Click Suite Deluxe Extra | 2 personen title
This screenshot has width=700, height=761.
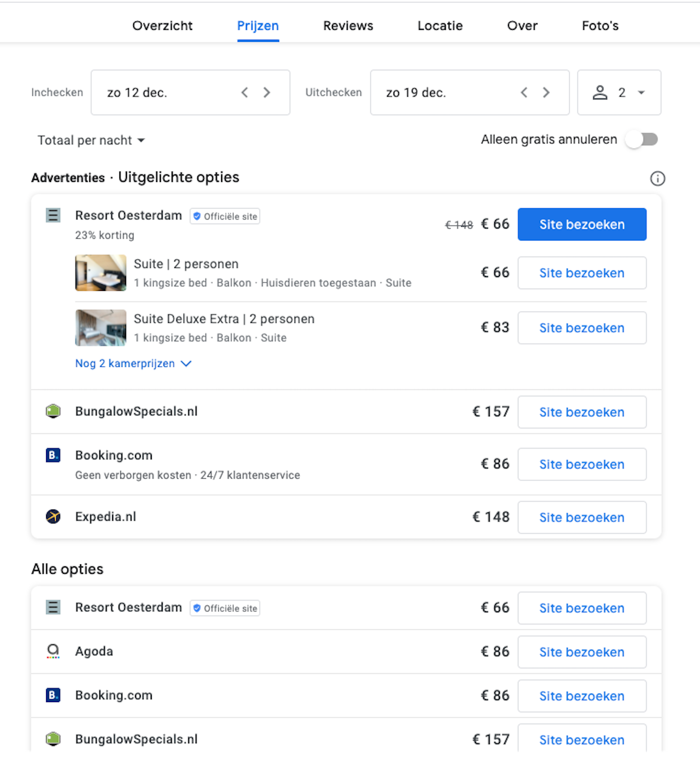pos(224,319)
